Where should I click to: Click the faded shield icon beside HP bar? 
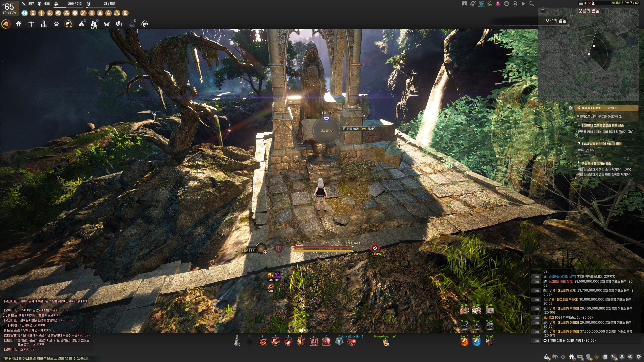[x=278, y=248]
